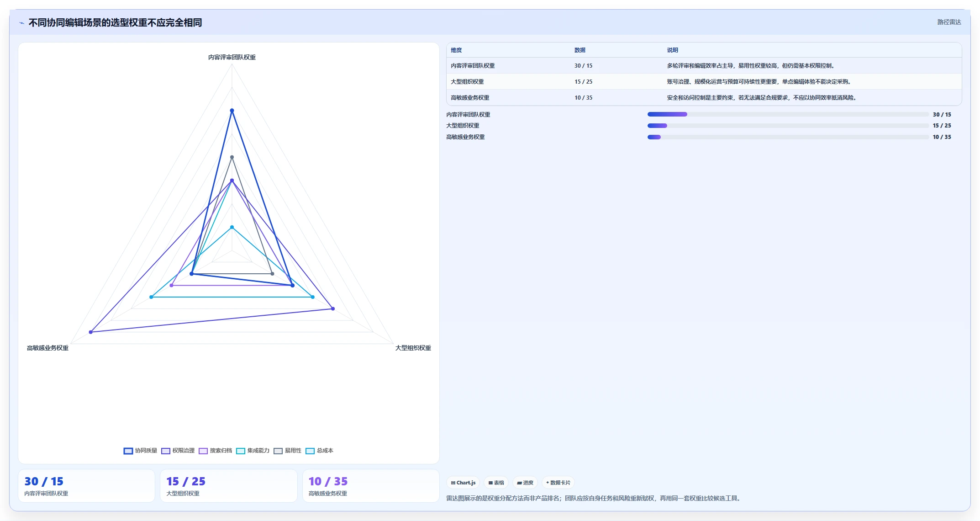
Task: Click the 大型组织权重 progress list label
Action: click(463, 126)
